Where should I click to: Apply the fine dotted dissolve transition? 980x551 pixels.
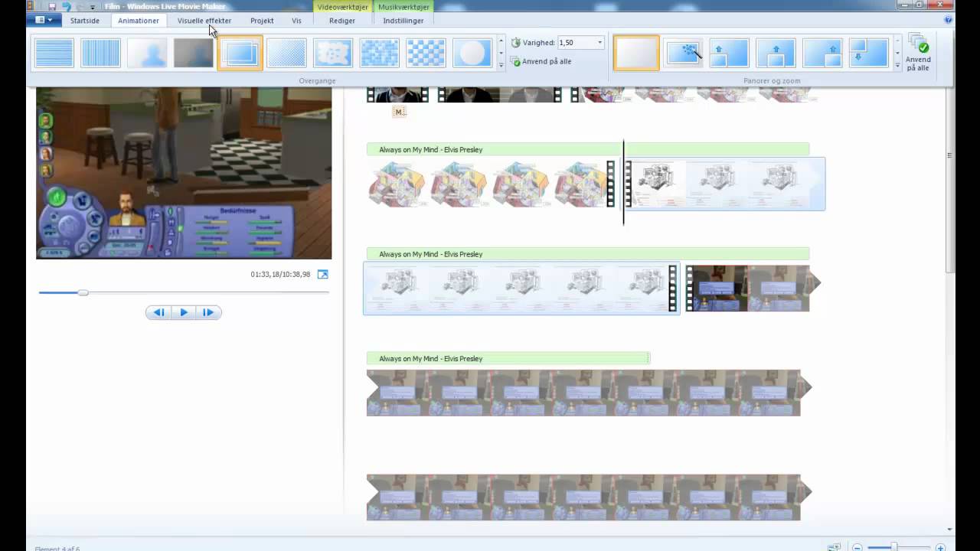pos(286,53)
